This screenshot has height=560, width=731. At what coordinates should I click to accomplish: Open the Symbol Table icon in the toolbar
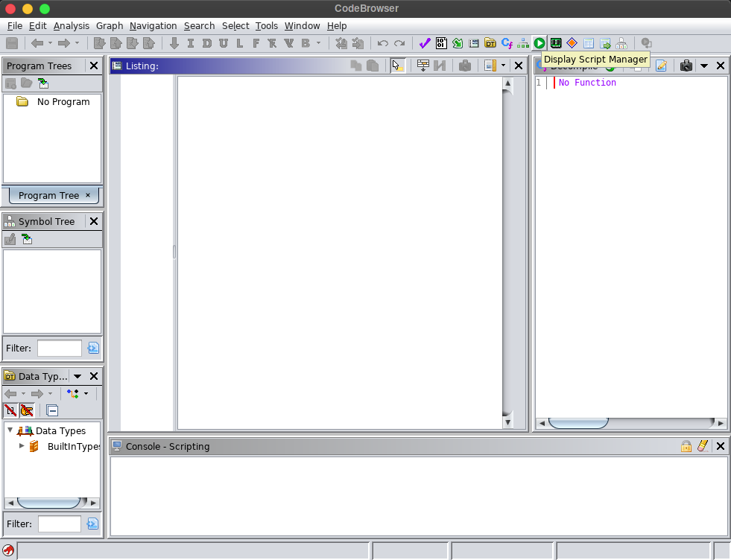click(589, 43)
